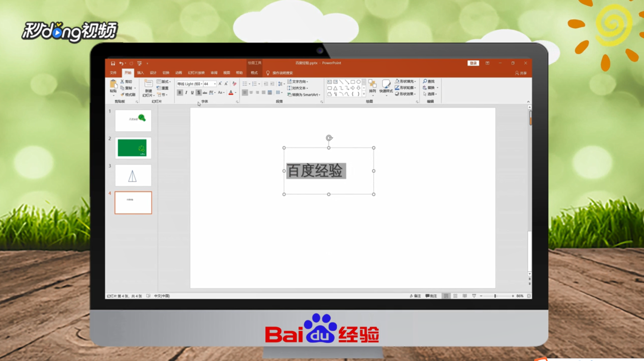The image size is (644, 361).
Task: Select the oval shape in gallery
Action: click(358, 82)
